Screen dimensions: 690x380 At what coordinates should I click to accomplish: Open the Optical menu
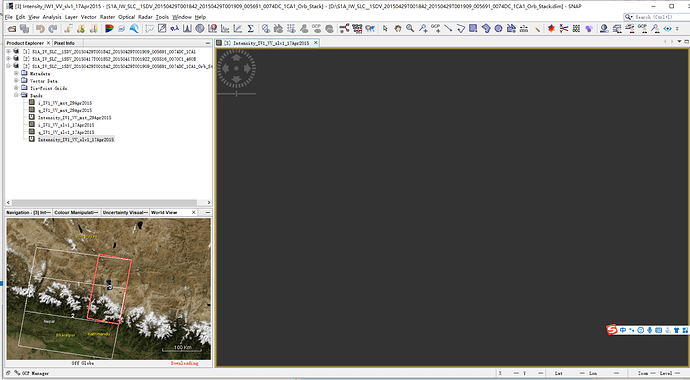click(126, 17)
